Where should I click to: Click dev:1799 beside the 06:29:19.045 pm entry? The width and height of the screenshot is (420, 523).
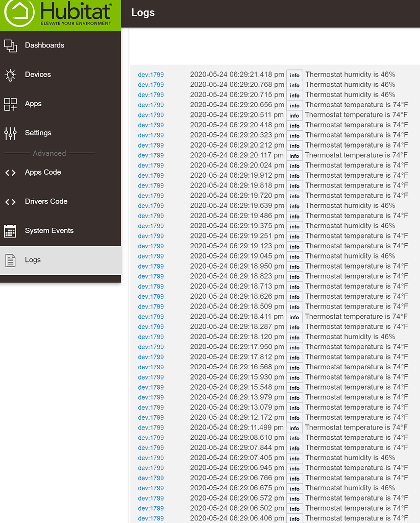151,256
